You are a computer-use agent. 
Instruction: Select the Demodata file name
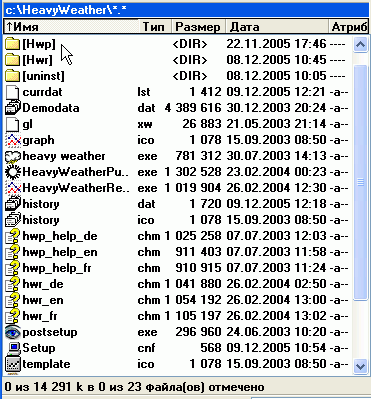51,108
